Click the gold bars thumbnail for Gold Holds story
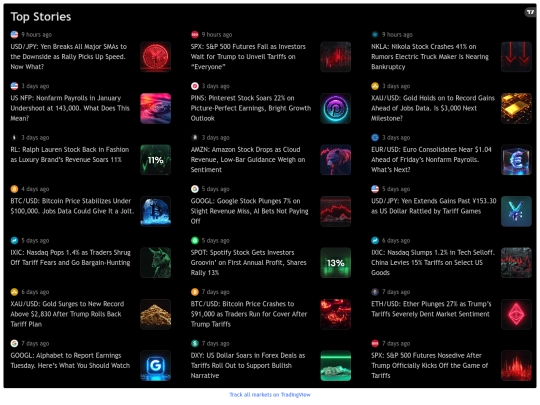540x405 pixels. [x=516, y=108]
